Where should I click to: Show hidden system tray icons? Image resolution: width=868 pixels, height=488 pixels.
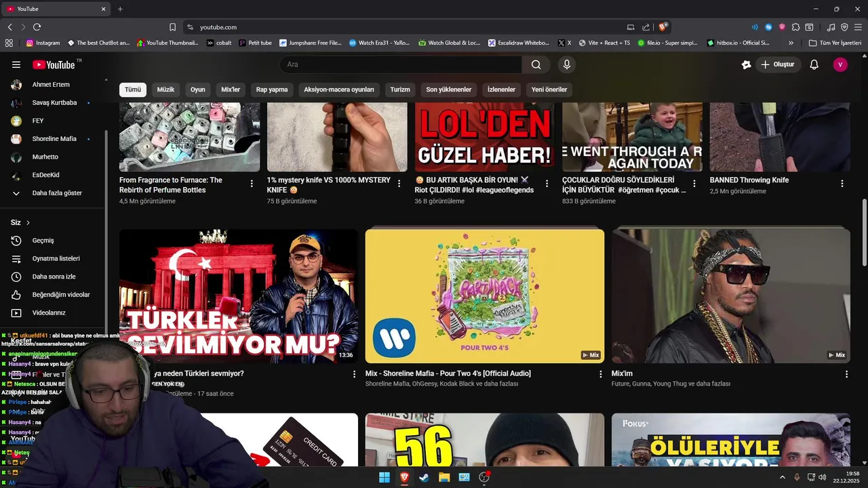tap(782, 477)
